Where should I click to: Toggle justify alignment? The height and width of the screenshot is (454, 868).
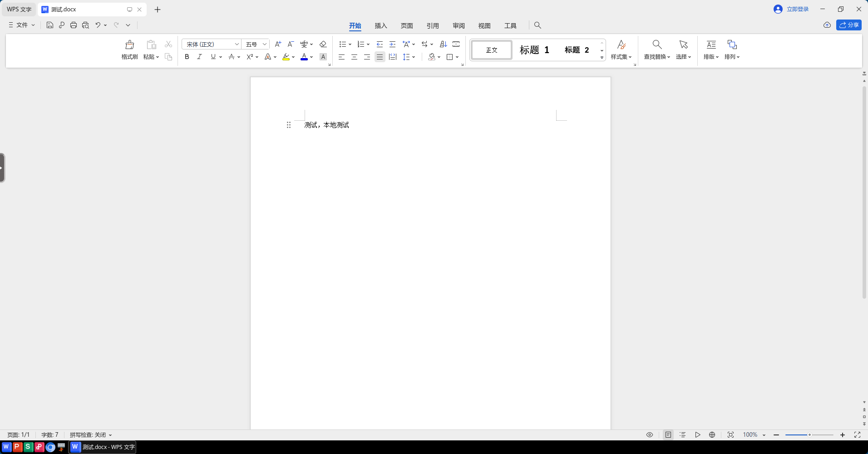(380, 57)
